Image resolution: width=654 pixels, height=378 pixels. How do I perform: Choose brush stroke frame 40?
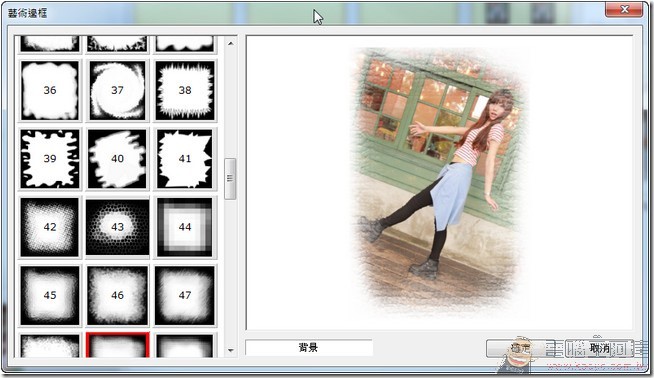click(x=117, y=159)
